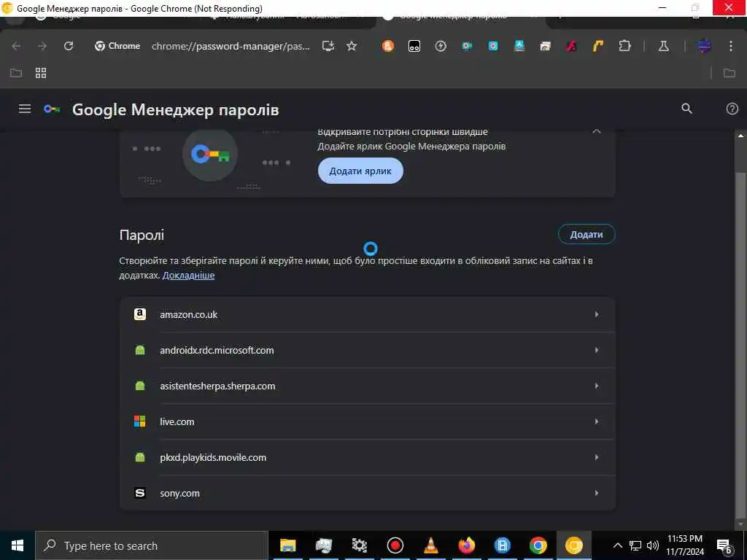
Task: Open VLC media player from taskbar
Action: [x=430, y=545]
